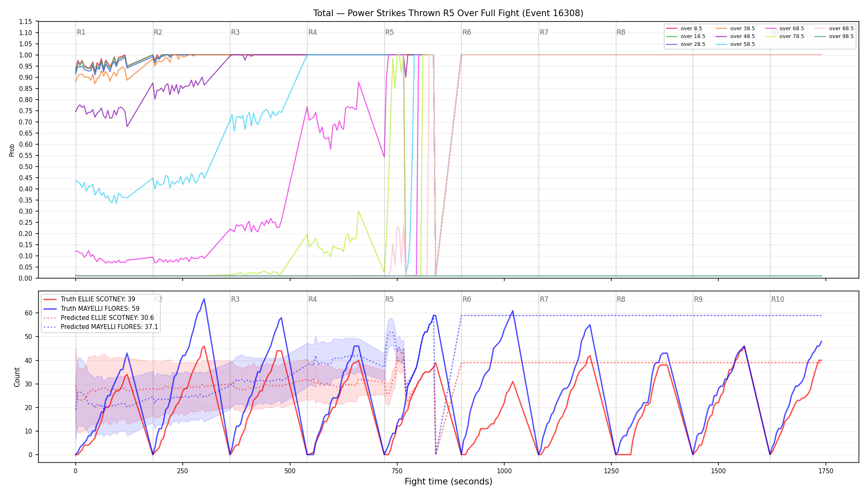Click the 40 tick on the Count axis

29,360
